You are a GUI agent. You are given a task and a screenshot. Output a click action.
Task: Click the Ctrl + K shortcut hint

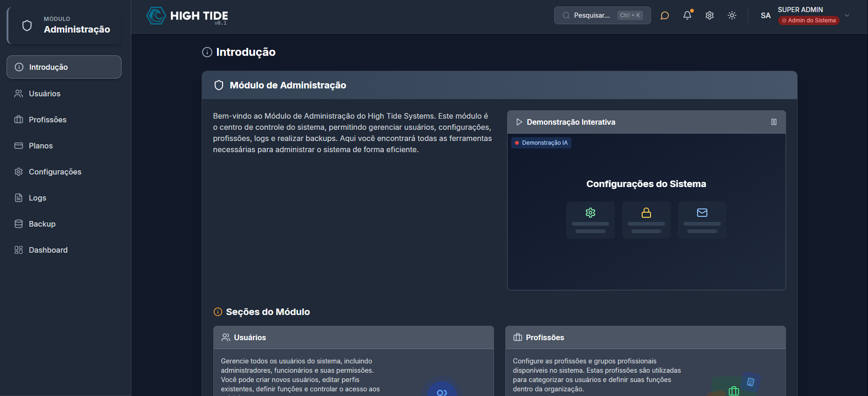(x=630, y=15)
